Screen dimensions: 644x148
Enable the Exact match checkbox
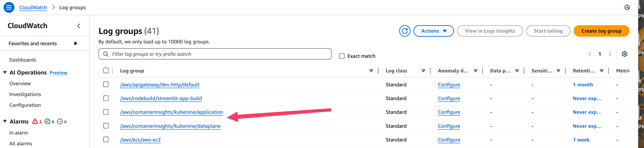tap(342, 56)
